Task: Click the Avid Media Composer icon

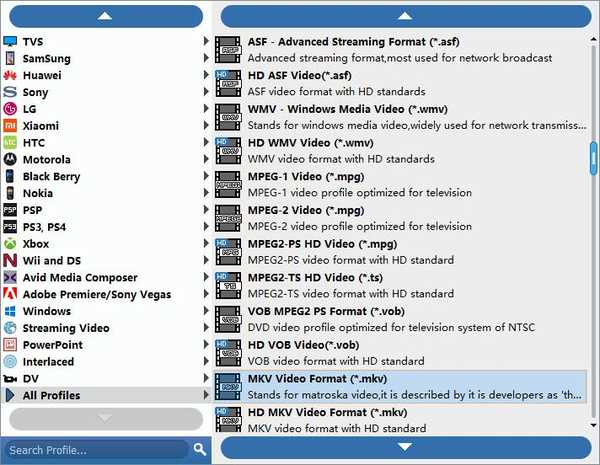Action: tap(10, 277)
